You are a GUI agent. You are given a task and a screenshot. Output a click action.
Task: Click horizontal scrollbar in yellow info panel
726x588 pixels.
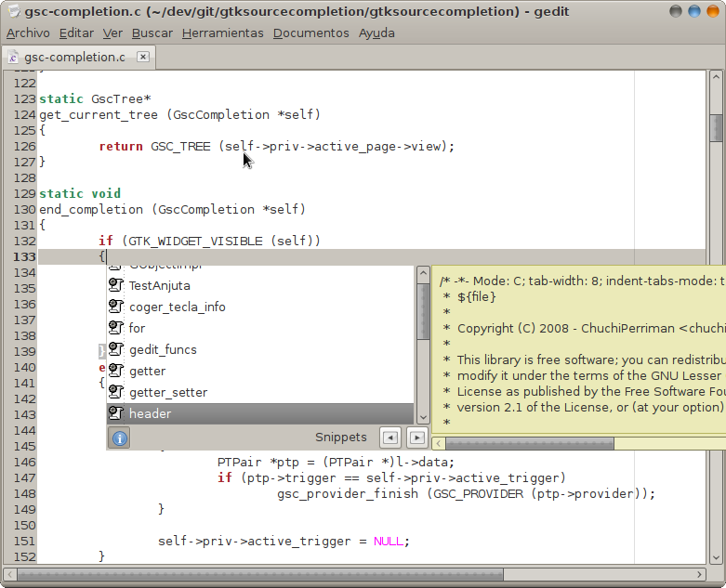click(530, 443)
